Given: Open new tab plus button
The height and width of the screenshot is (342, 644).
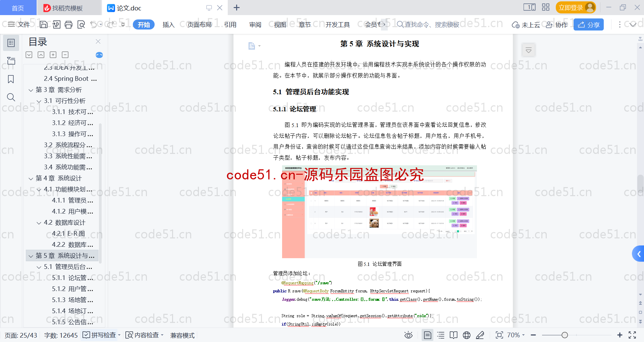Looking at the screenshot, I should tap(236, 7).
